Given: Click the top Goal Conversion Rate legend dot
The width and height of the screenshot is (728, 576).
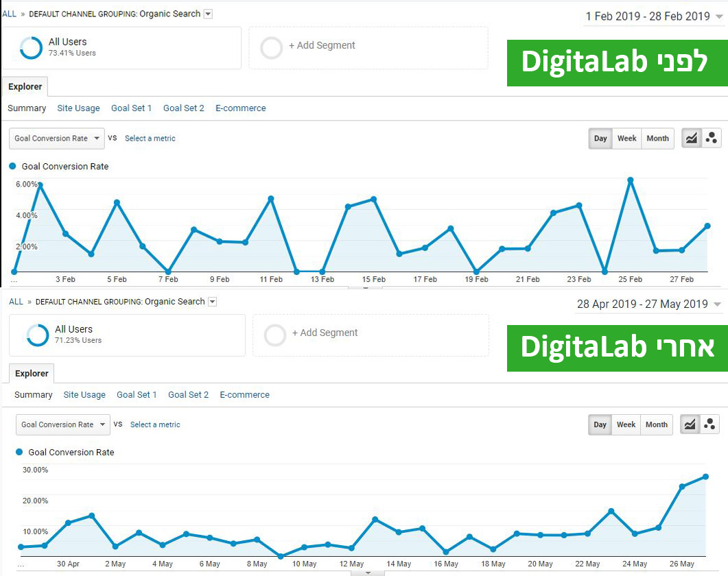Looking at the screenshot, I should pos(12,166).
